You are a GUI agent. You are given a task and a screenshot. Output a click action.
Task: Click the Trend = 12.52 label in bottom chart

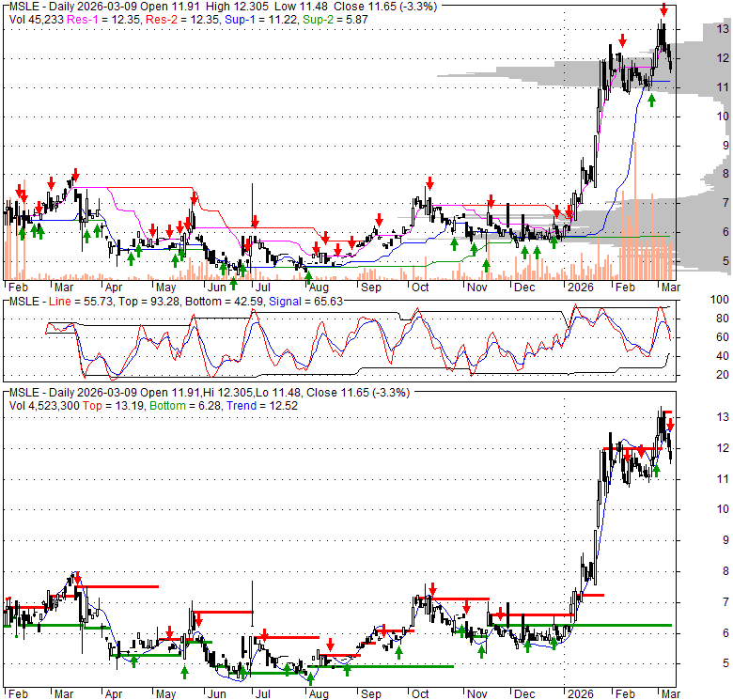262,406
